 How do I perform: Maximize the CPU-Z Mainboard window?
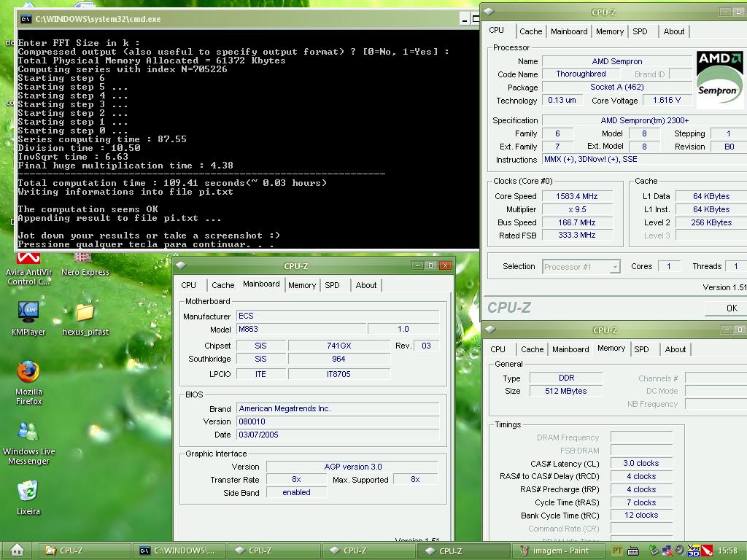[x=431, y=265]
